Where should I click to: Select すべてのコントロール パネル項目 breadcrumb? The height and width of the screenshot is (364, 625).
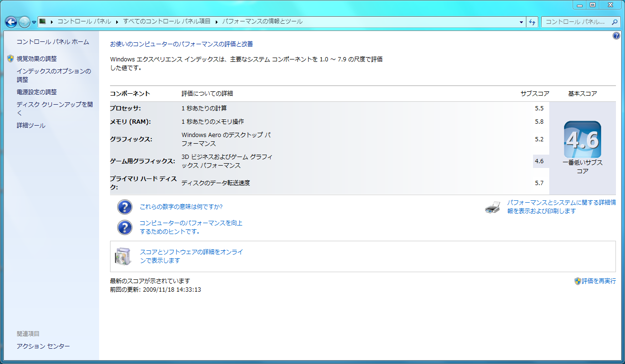click(167, 21)
